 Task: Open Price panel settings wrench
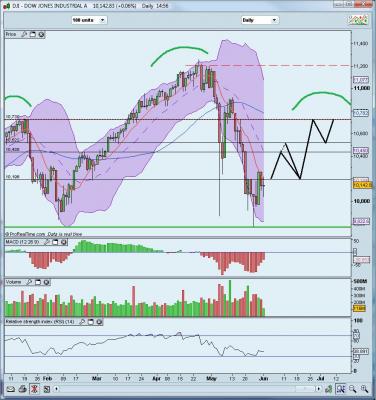[x=24, y=34]
